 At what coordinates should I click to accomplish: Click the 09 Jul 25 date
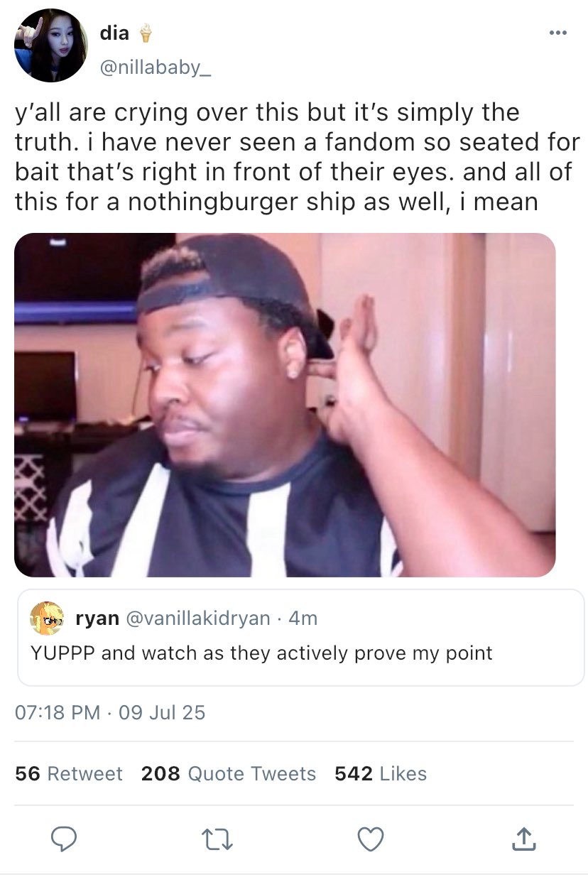[x=162, y=712]
